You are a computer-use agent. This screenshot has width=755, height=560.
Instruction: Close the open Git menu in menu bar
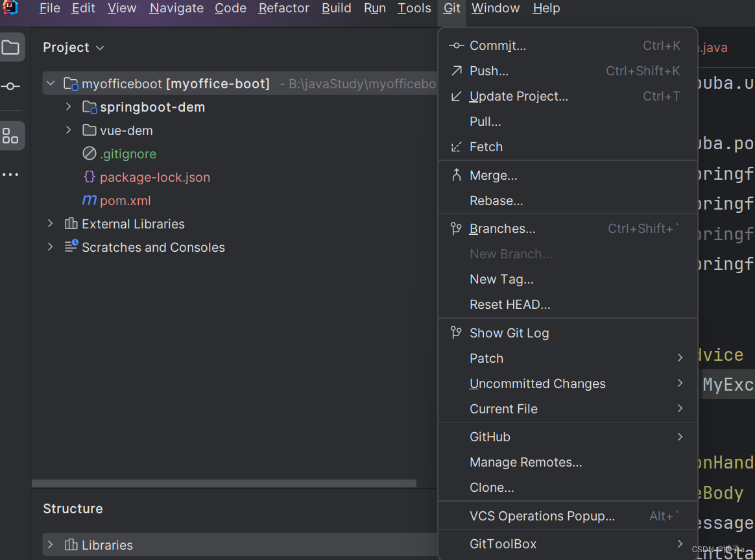click(x=451, y=8)
